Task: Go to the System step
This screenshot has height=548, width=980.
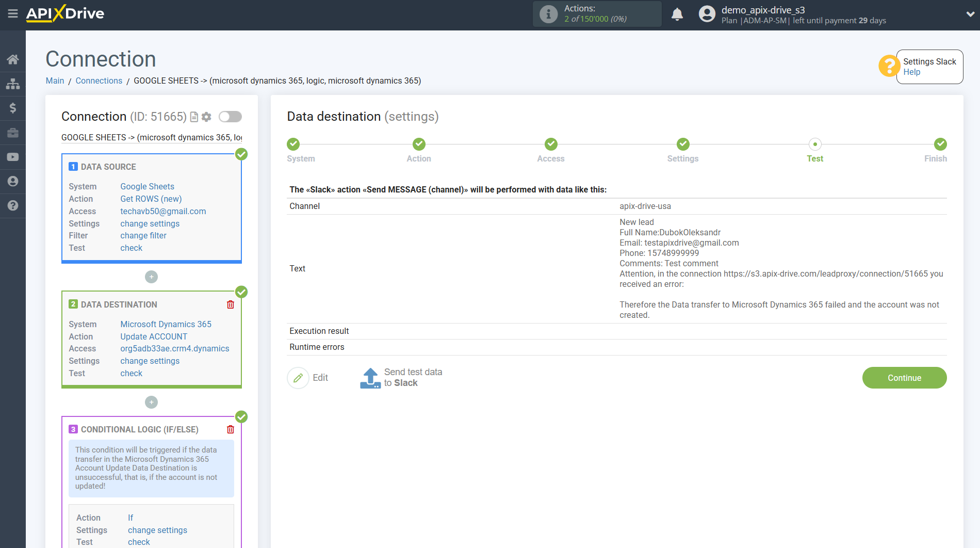Action: (x=293, y=144)
